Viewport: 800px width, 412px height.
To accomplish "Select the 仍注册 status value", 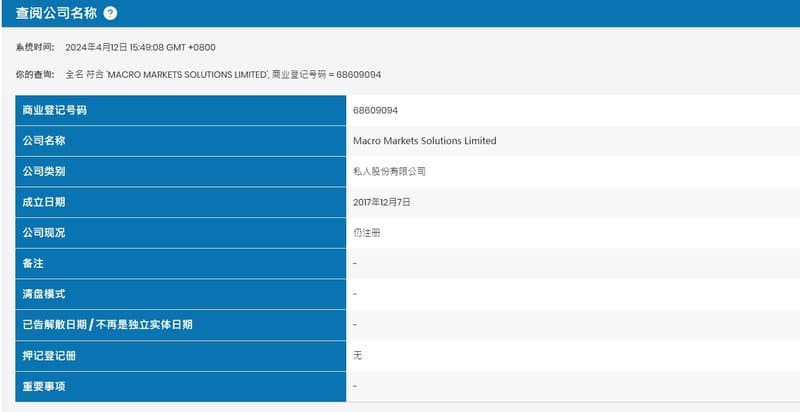I will click(x=367, y=233).
